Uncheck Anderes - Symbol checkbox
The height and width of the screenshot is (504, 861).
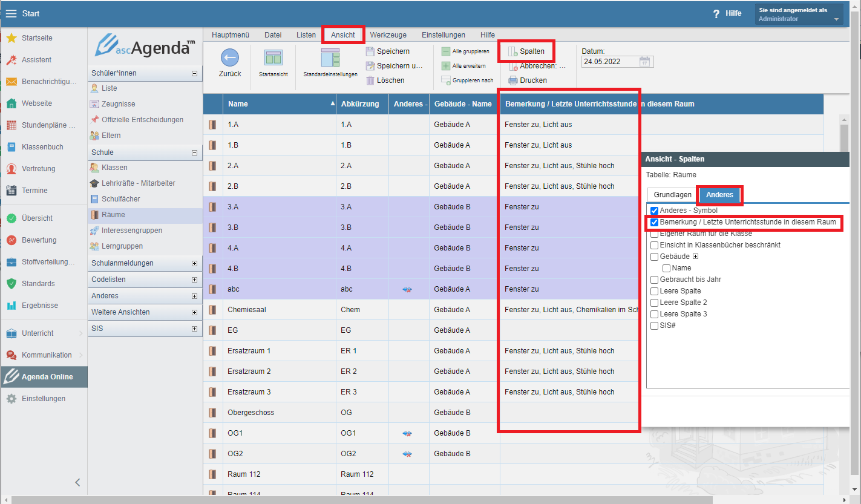[x=654, y=211]
